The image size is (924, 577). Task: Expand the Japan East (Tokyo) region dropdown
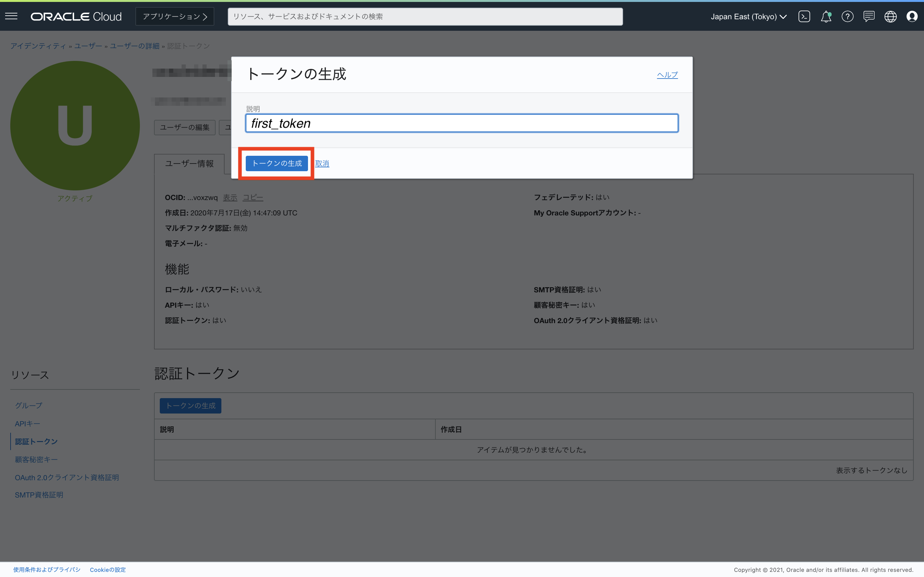pyautogui.click(x=749, y=16)
